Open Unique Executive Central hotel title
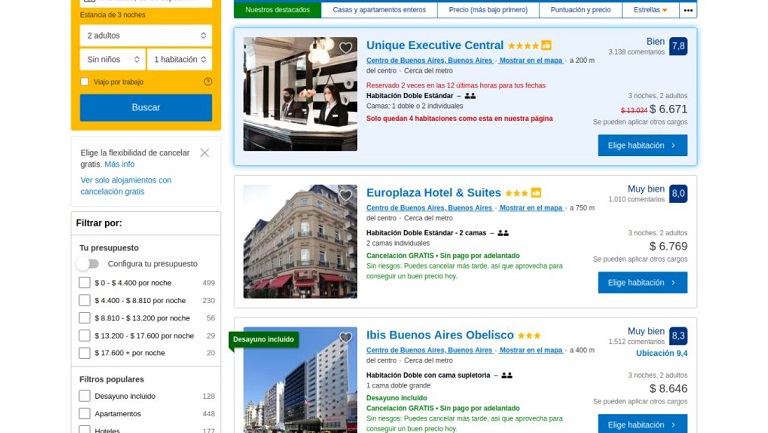Viewport: 768px width, 433px height. tap(435, 45)
